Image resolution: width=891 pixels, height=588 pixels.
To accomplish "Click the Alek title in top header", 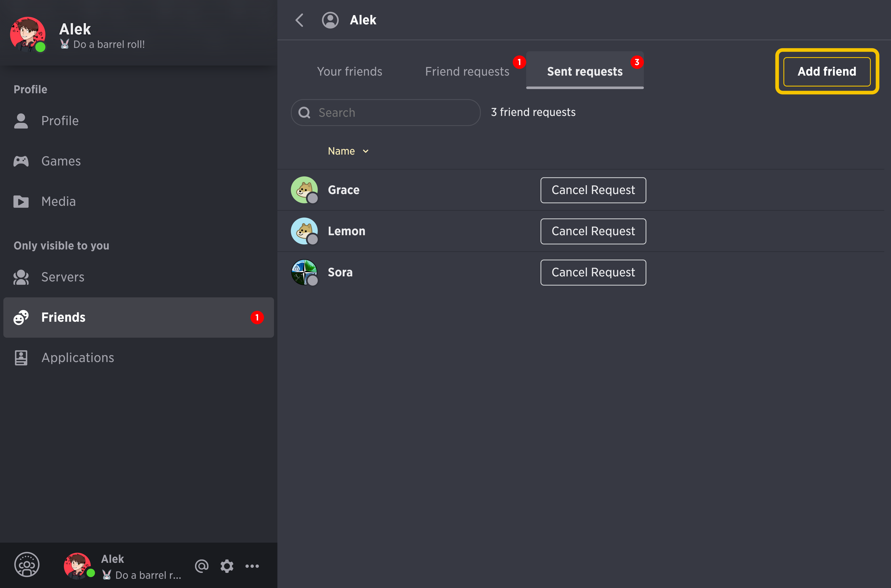I will point(363,20).
